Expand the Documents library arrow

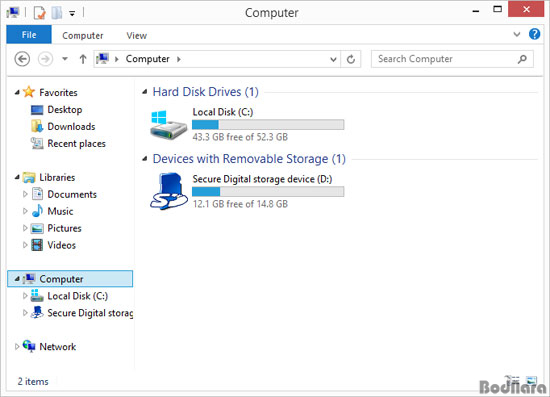click(x=25, y=194)
